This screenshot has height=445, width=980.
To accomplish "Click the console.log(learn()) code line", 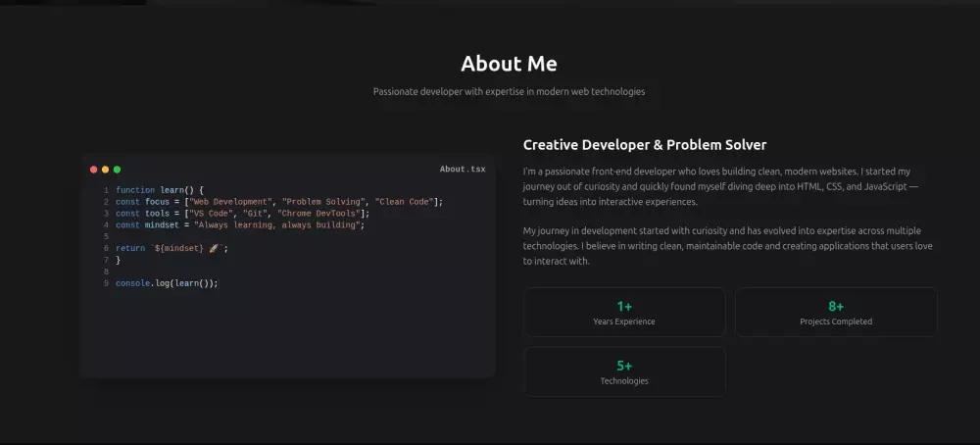I will tap(167, 283).
